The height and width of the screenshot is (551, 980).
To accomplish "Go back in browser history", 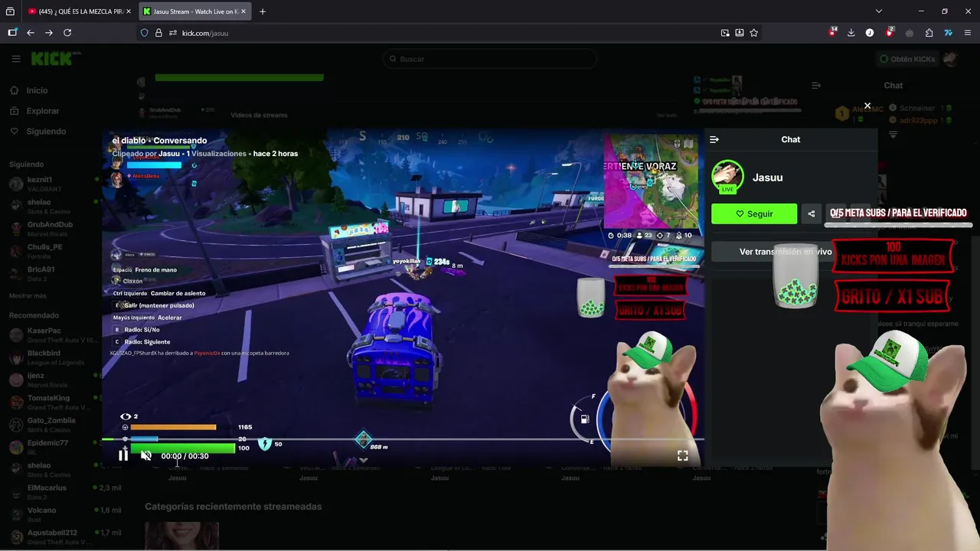I will pyautogui.click(x=31, y=33).
